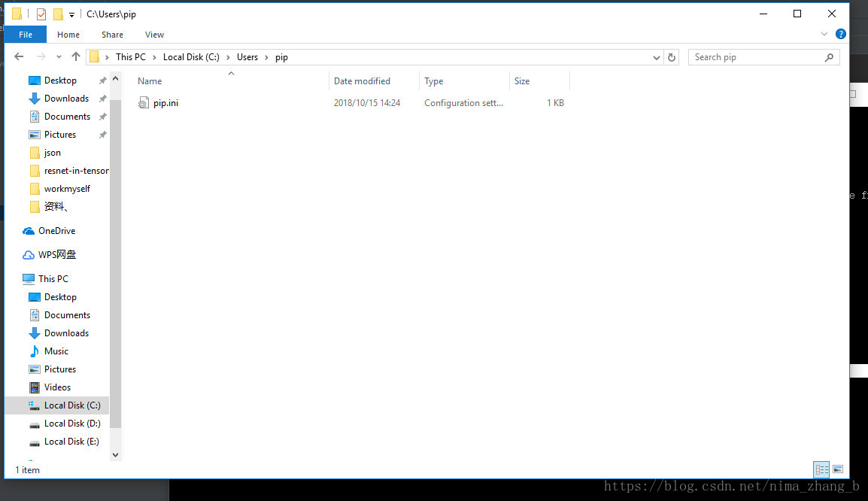Select This PC in the navigation pane
Screen dimensions: 868x501
click(53, 278)
